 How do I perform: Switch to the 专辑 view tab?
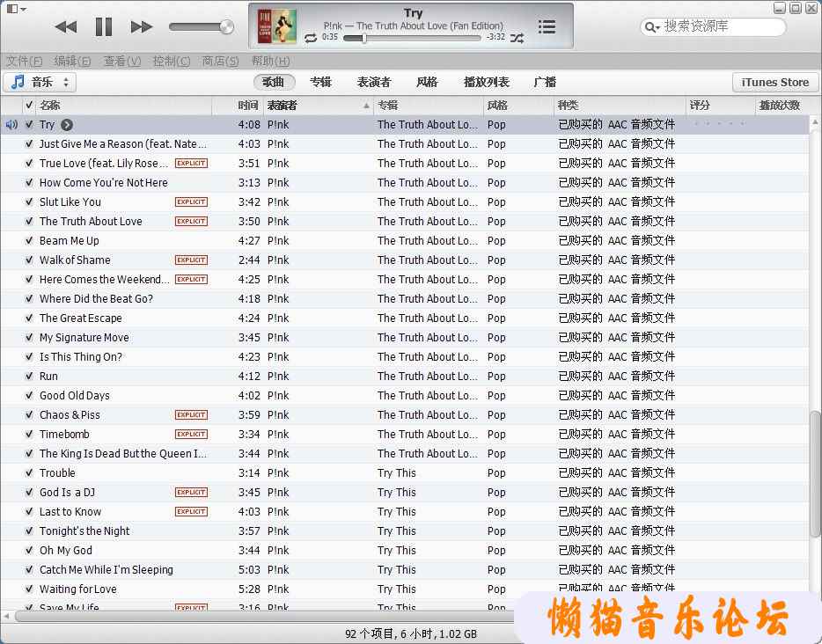click(x=321, y=83)
